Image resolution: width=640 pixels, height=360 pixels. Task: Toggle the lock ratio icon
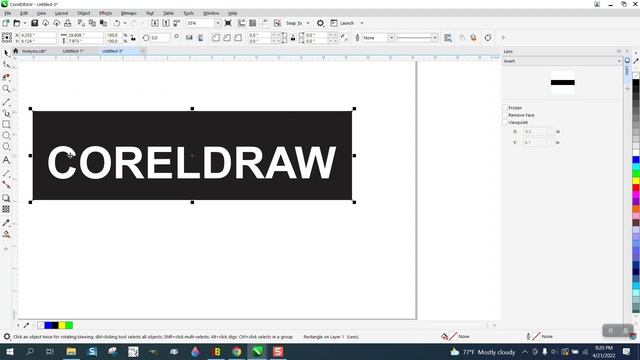pyautogui.click(x=133, y=38)
